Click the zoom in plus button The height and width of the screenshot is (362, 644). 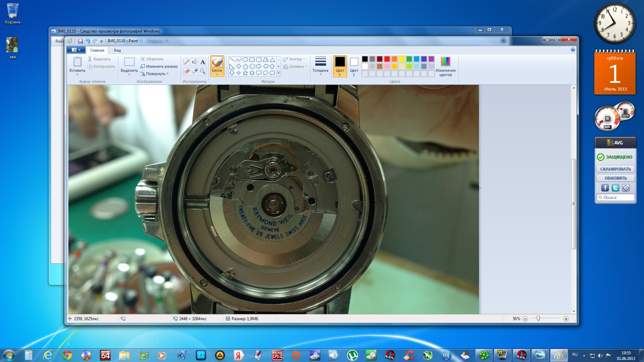point(566,319)
